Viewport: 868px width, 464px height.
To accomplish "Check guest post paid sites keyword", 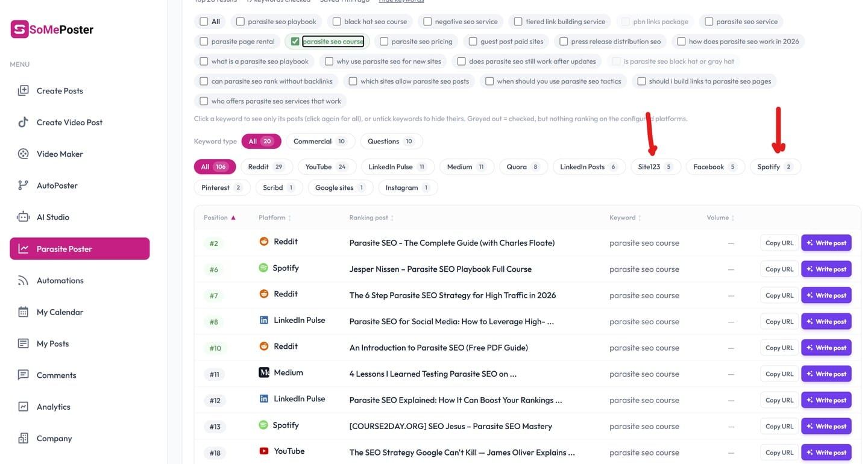I will tap(473, 42).
